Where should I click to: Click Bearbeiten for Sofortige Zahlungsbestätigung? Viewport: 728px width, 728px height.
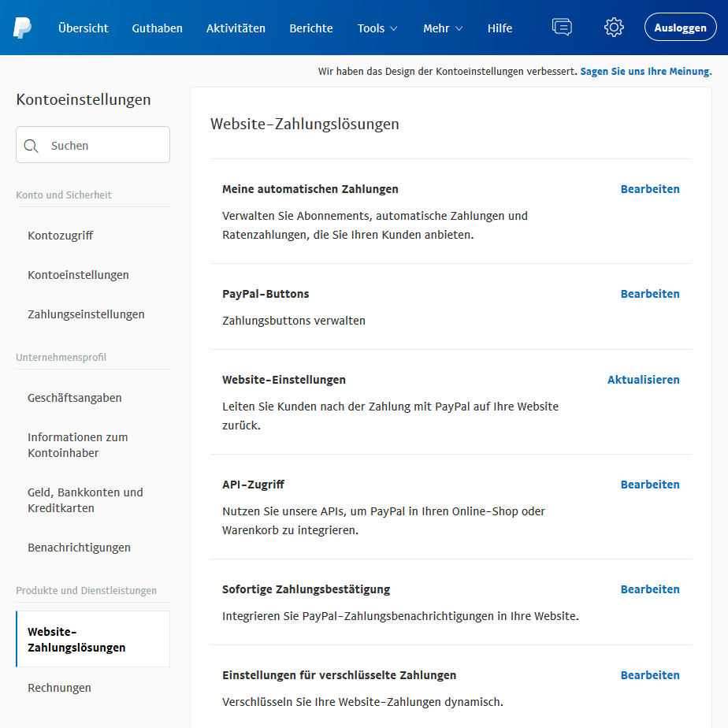tap(650, 589)
